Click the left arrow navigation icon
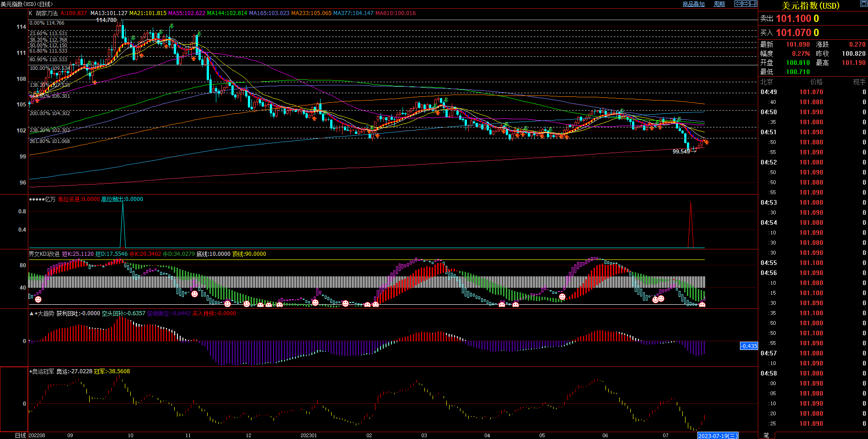 pyautogui.click(x=738, y=4)
